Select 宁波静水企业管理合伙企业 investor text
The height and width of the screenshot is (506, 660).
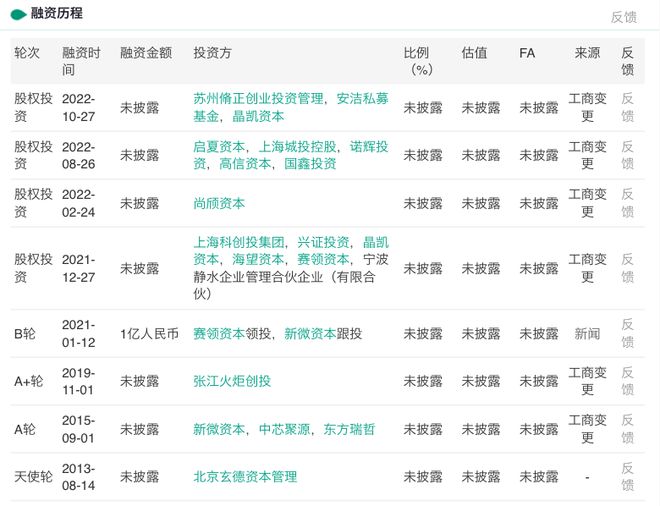coord(290,277)
